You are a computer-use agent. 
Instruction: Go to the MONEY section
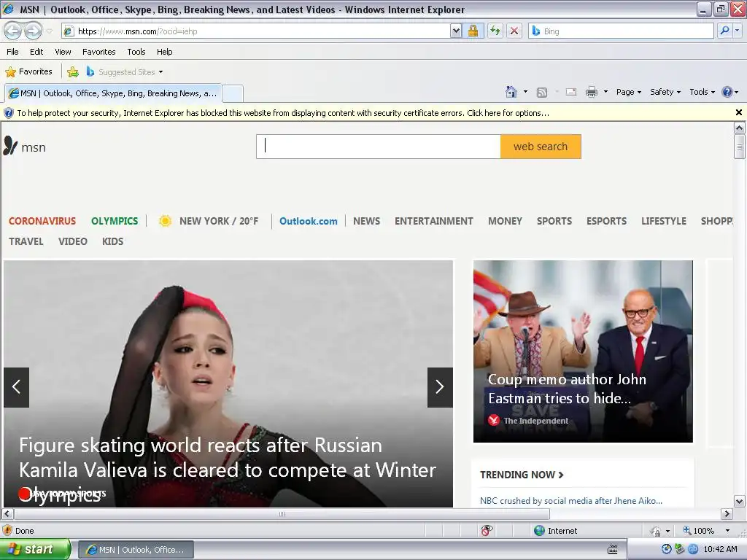pyautogui.click(x=505, y=221)
